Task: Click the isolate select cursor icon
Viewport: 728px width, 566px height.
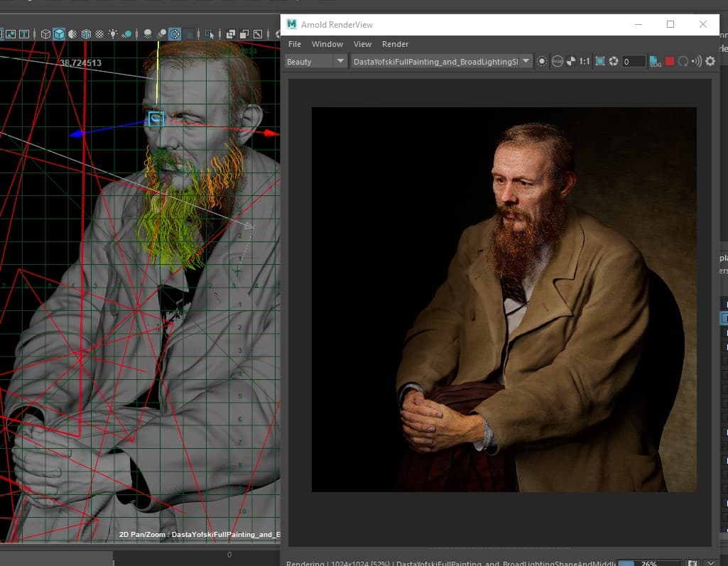Action: click(x=210, y=34)
